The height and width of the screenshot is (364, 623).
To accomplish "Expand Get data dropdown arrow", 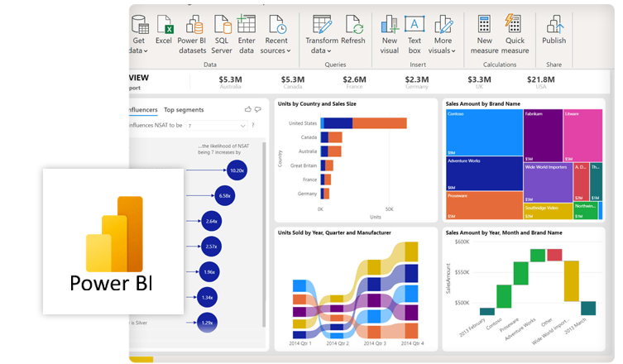I will tap(146, 50).
